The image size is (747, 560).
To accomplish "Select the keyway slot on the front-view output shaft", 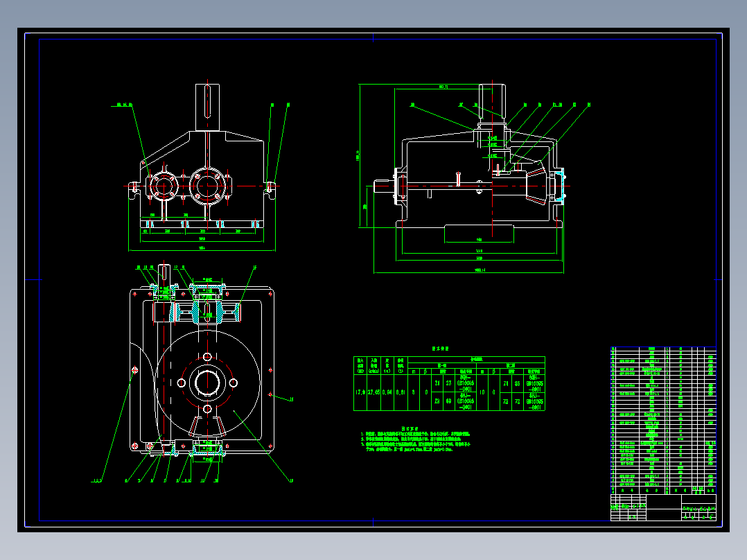I will tap(208, 100).
